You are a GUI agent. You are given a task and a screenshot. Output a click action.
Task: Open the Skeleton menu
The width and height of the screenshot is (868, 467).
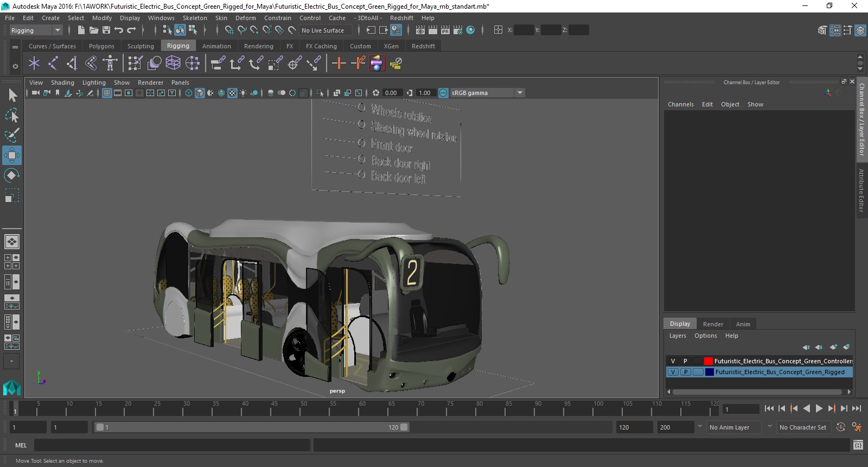pos(195,18)
